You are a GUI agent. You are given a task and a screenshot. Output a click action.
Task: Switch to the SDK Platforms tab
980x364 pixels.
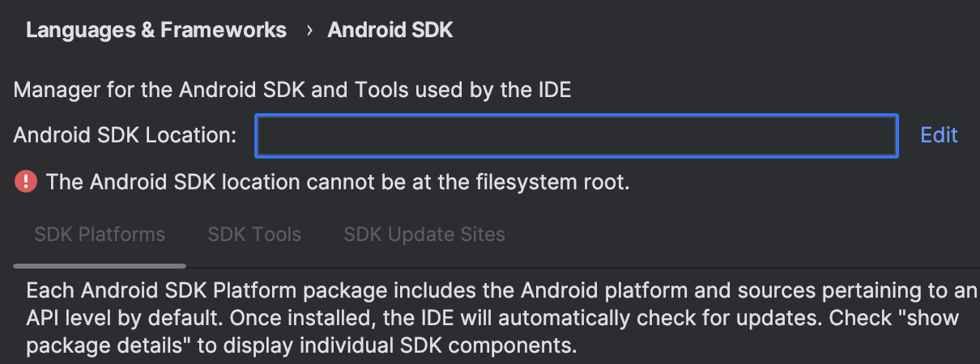100,235
